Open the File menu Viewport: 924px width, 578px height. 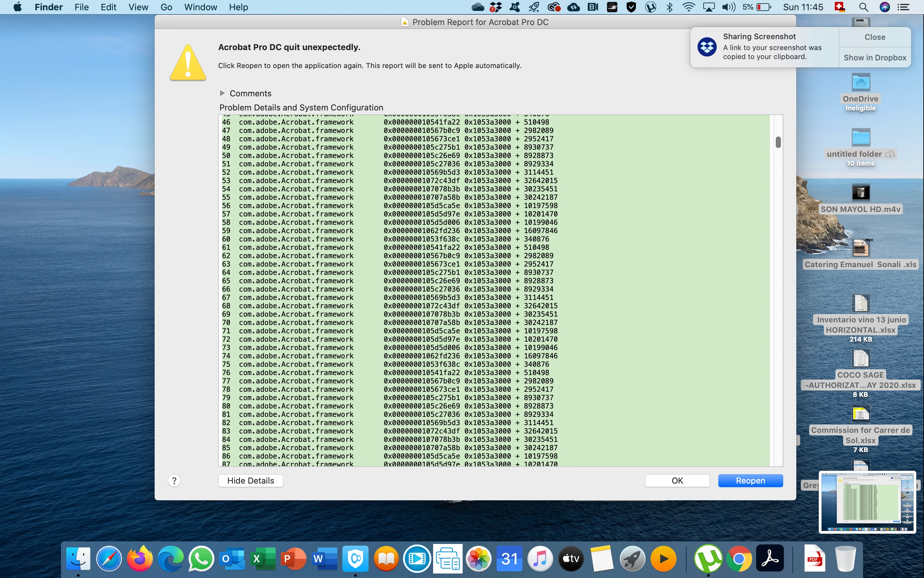(81, 7)
